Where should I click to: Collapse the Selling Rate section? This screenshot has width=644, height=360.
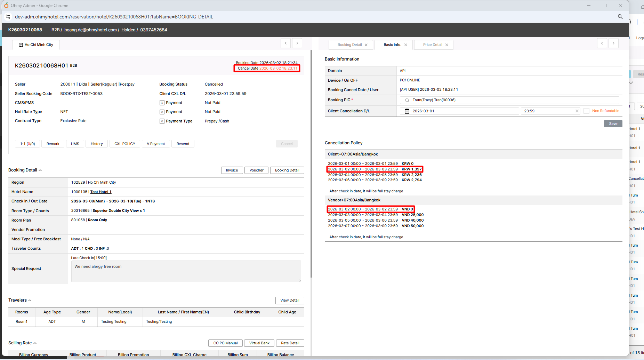pos(35,343)
